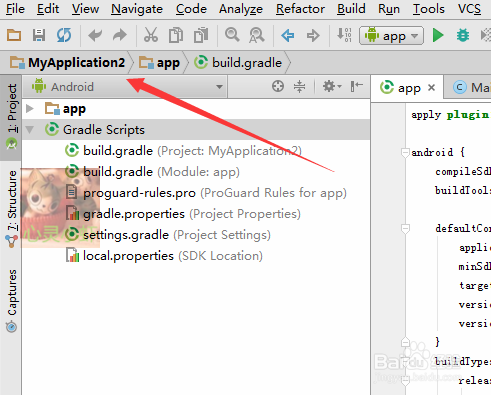Open the VCS menu

point(469,9)
